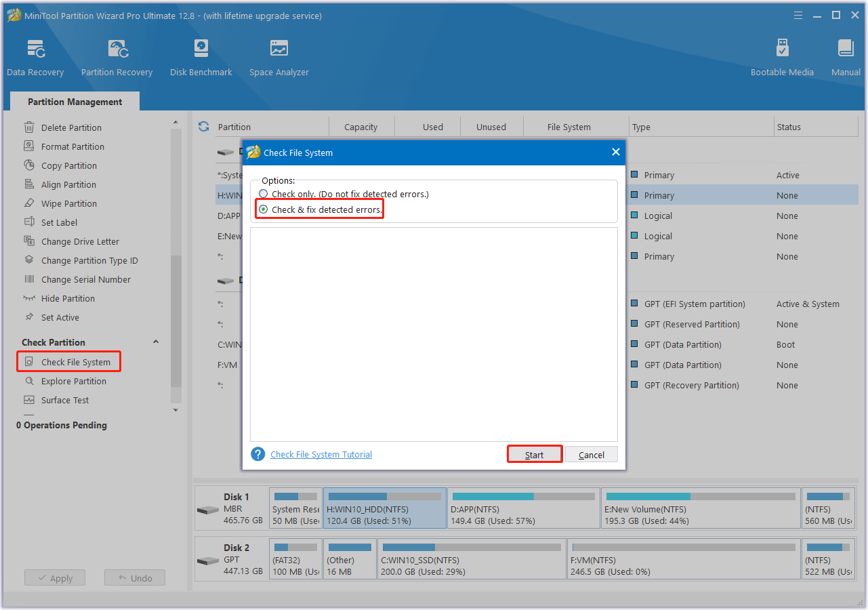The height and width of the screenshot is (610, 868).
Task: Click the Copy Partition icon
Action: coord(29,165)
